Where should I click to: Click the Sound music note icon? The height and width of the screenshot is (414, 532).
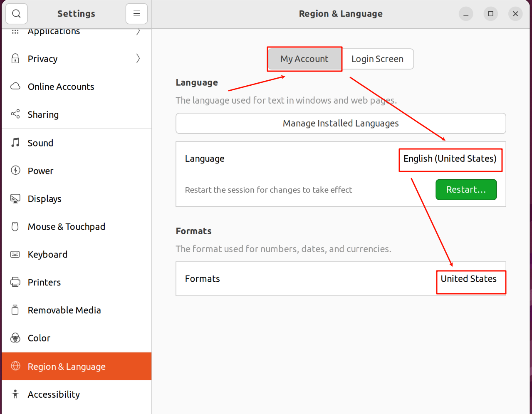click(x=15, y=143)
